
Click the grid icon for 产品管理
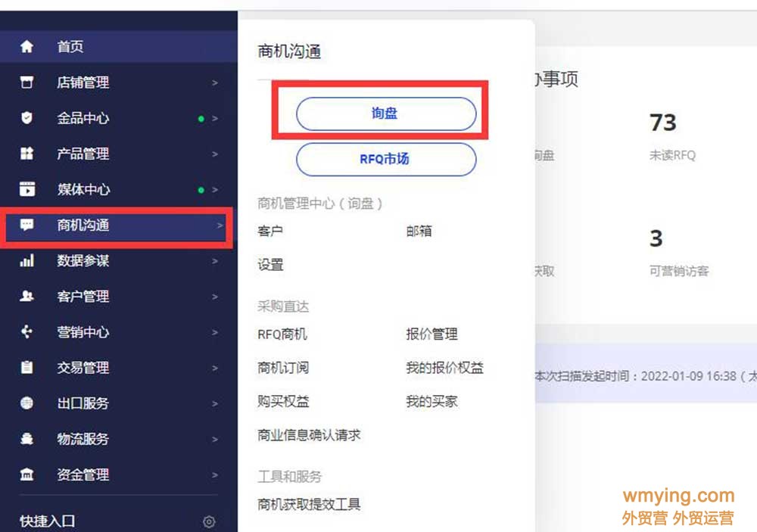pos(26,154)
